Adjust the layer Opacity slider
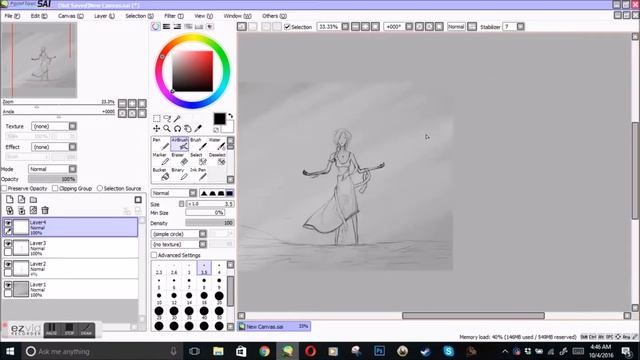Screen dimensions: 640x360 pyautogui.click(x=52, y=179)
